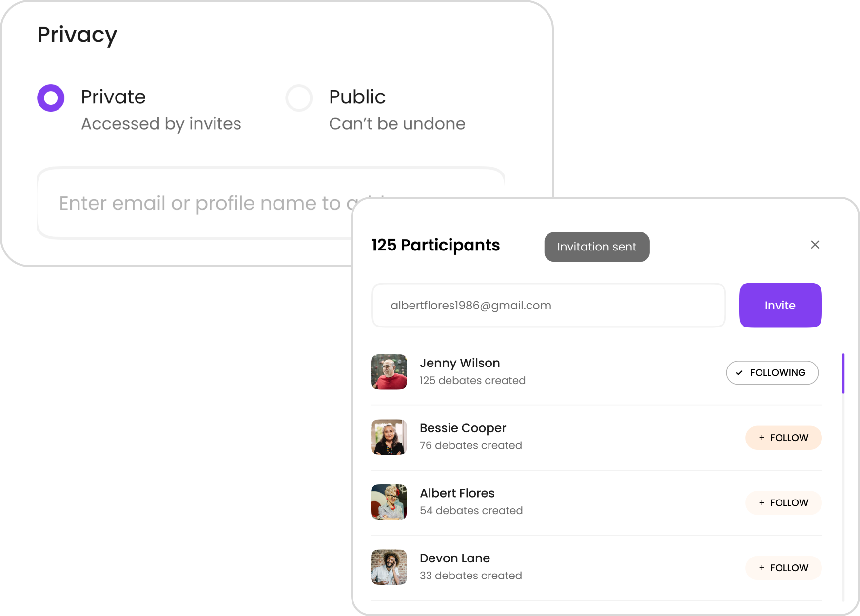This screenshot has height=616, width=860.
Task: Click Bessie Cooper's name
Action: coord(463,428)
